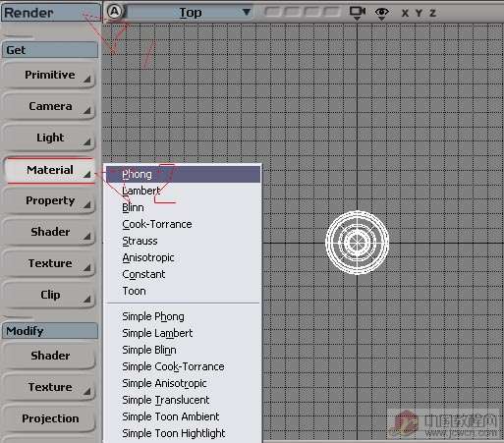Image resolution: width=504 pixels, height=443 pixels.
Task: Select the circular wireframe object in viewport
Action: tap(358, 243)
